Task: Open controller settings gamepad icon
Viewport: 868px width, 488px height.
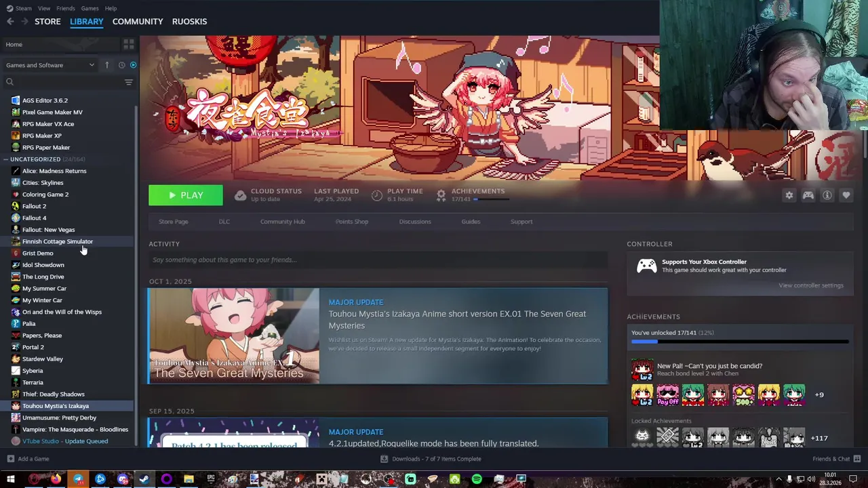Action: pyautogui.click(x=808, y=195)
